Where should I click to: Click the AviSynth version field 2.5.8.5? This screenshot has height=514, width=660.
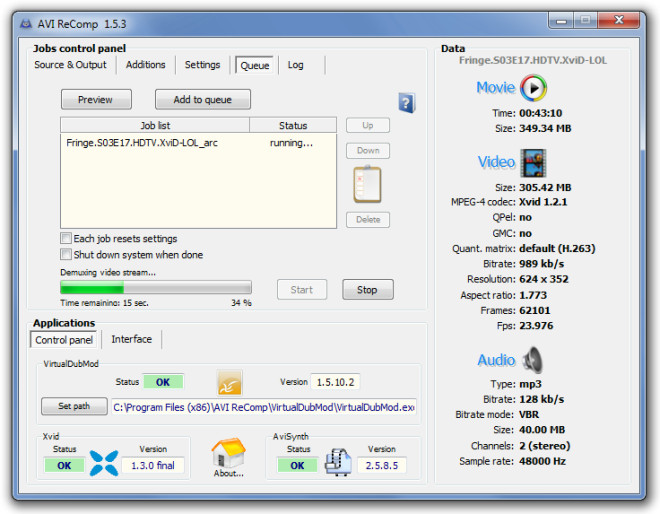click(382, 466)
